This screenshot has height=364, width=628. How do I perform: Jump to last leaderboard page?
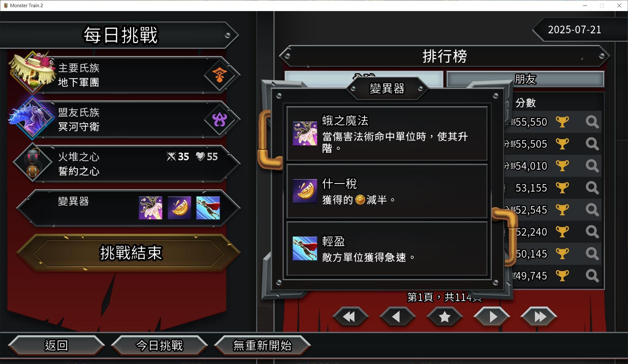click(x=539, y=317)
